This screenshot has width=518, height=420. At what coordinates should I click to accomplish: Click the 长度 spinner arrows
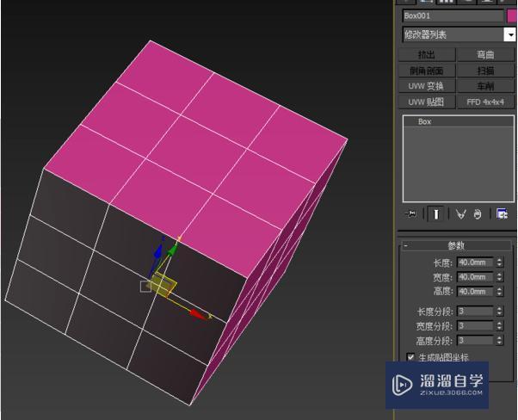[499, 262]
